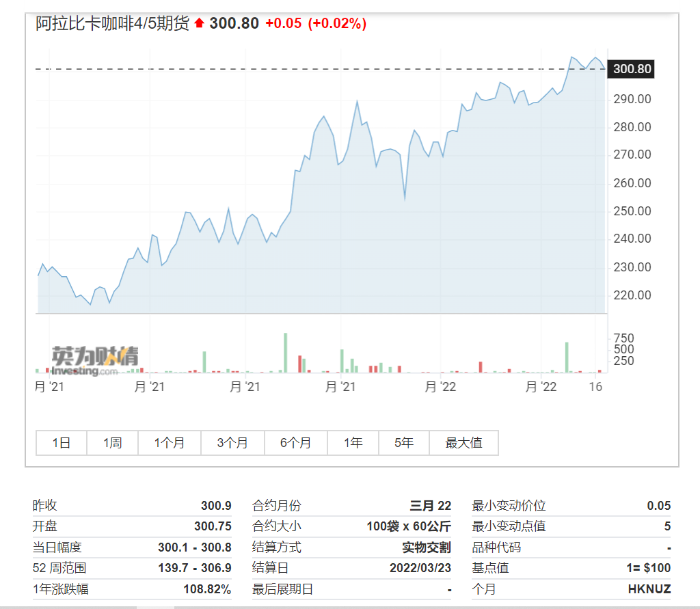Click the 最后展期日 label
This screenshot has width=700, height=609.
282,589
